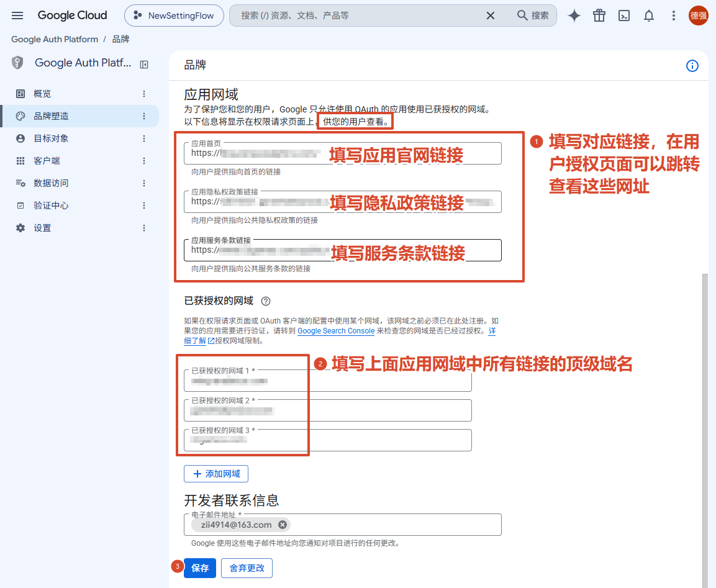This screenshot has height=588, width=716.
Task: Click the 数据访问 list-settings icon
Action: 20,183
